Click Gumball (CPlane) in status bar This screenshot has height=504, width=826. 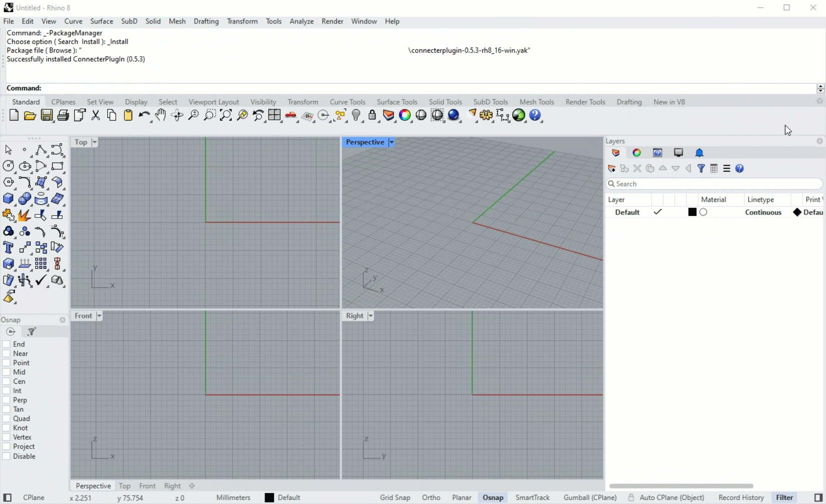(590, 497)
